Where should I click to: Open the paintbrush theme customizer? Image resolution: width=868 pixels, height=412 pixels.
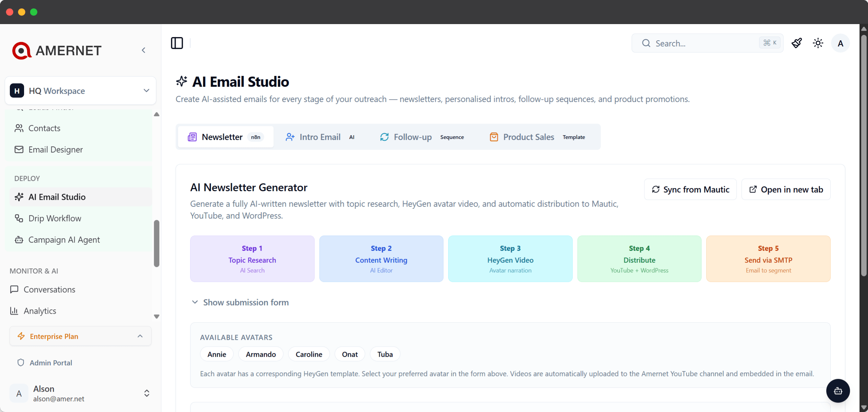796,43
